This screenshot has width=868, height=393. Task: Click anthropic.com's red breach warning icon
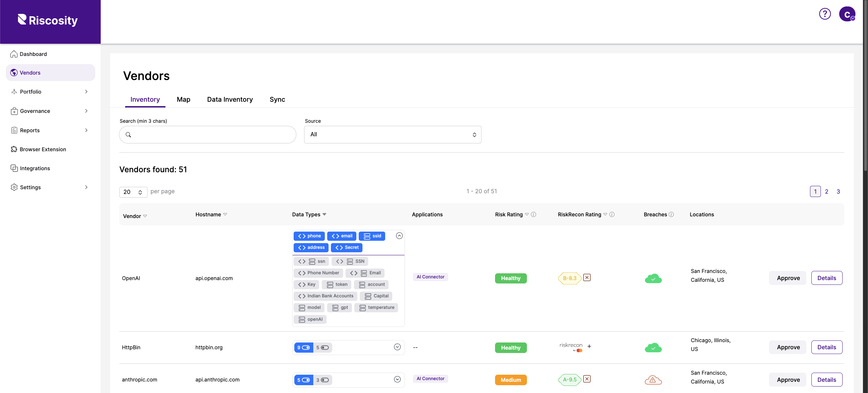click(653, 380)
